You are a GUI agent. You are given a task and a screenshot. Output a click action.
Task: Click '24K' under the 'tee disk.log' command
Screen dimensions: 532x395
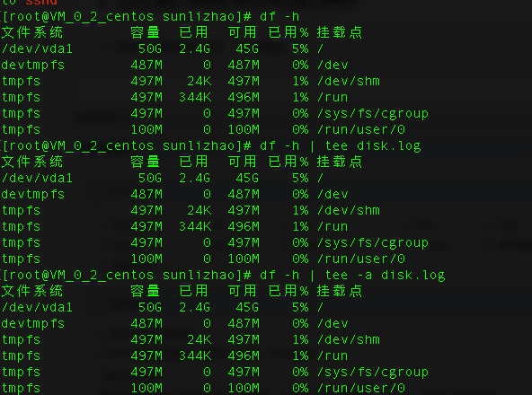[199, 211]
